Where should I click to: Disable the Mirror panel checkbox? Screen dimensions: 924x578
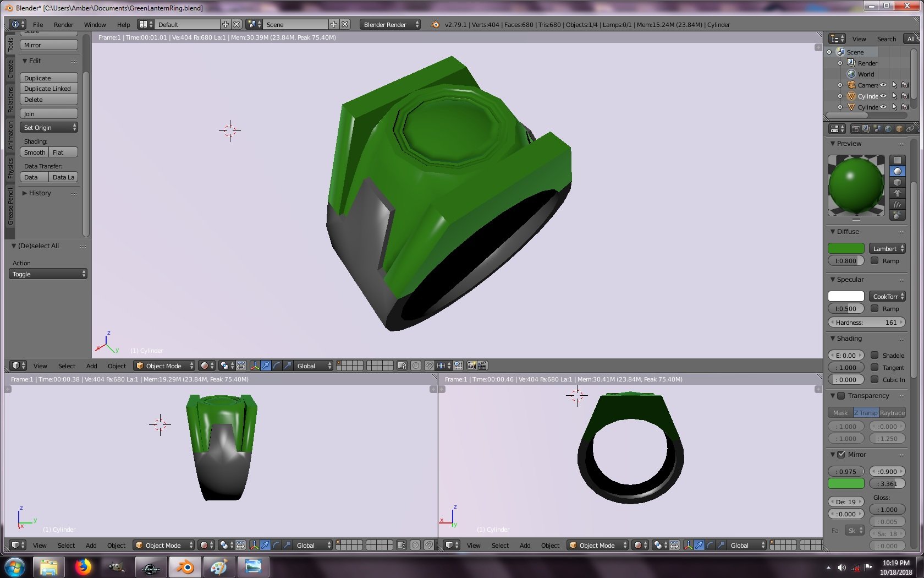pyautogui.click(x=841, y=455)
